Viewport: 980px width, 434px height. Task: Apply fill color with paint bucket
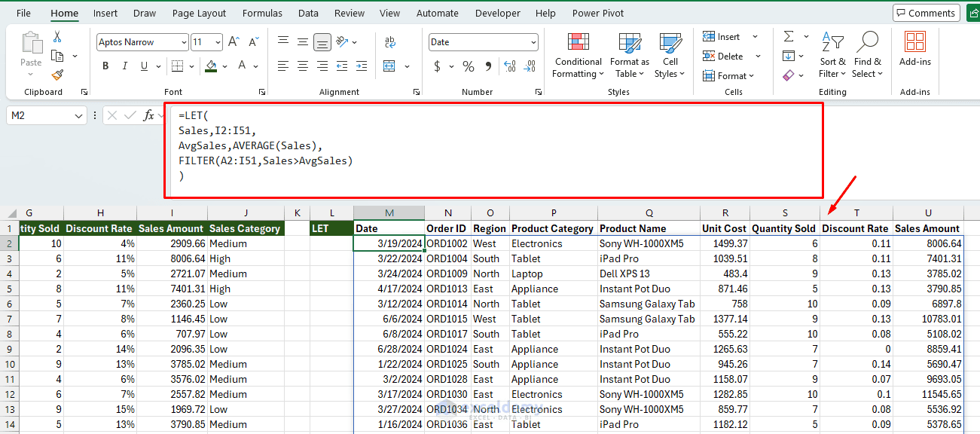click(212, 66)
